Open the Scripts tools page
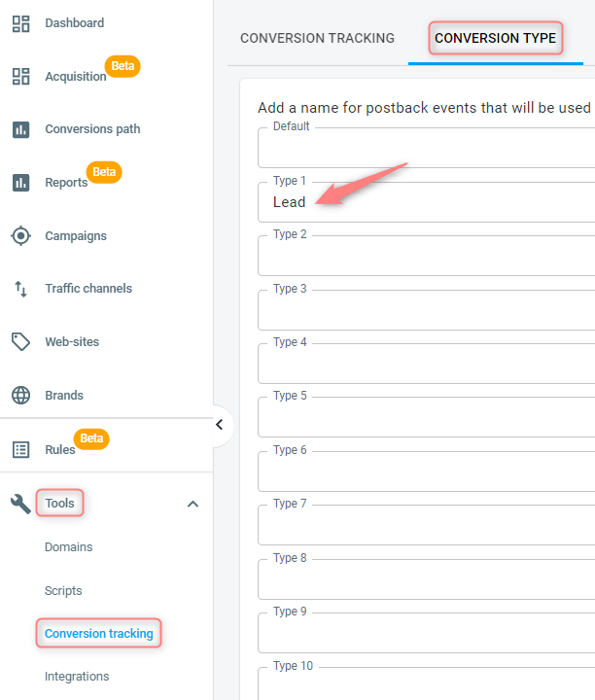This screenshot has height=700, width=595. tap(63, 591)
